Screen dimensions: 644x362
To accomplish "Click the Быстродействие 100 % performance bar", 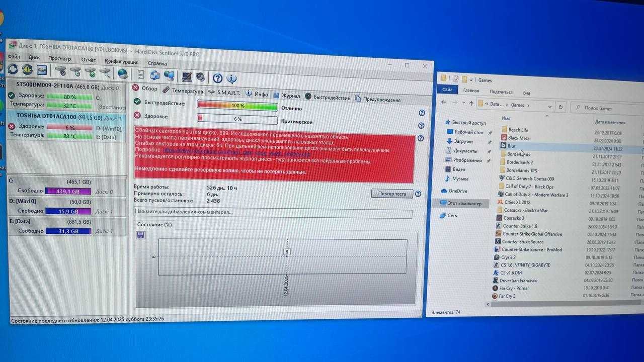I will tap(237, 106).
